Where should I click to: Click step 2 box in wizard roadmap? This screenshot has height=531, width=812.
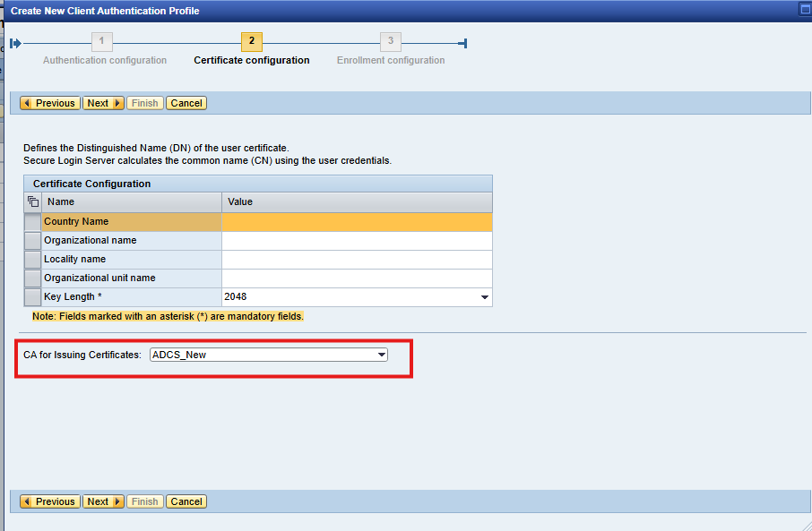tap(252, 42)
